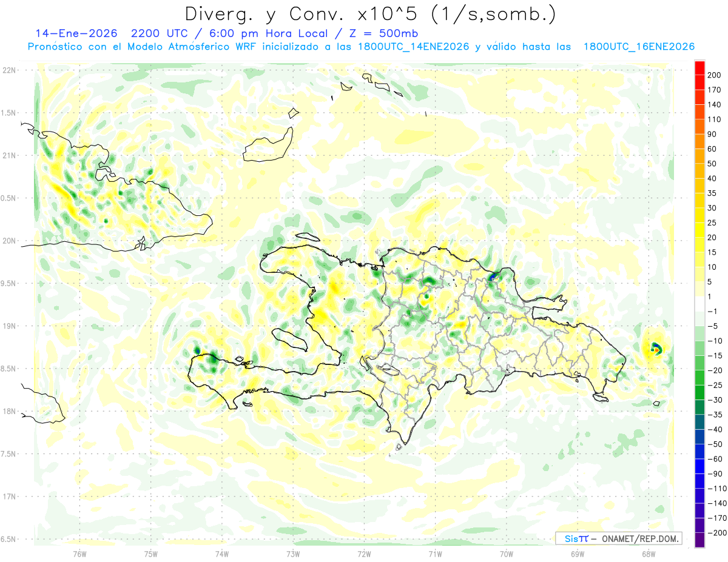Click the '68W' longitude label
Image resolution: width=728 pixels, height=562 pixels.
pos(649,554)
